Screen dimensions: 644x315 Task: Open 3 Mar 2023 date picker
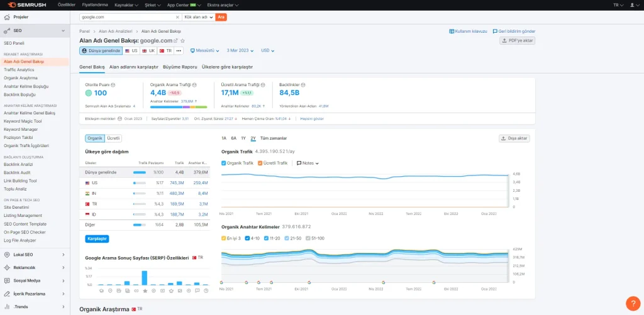240,50
